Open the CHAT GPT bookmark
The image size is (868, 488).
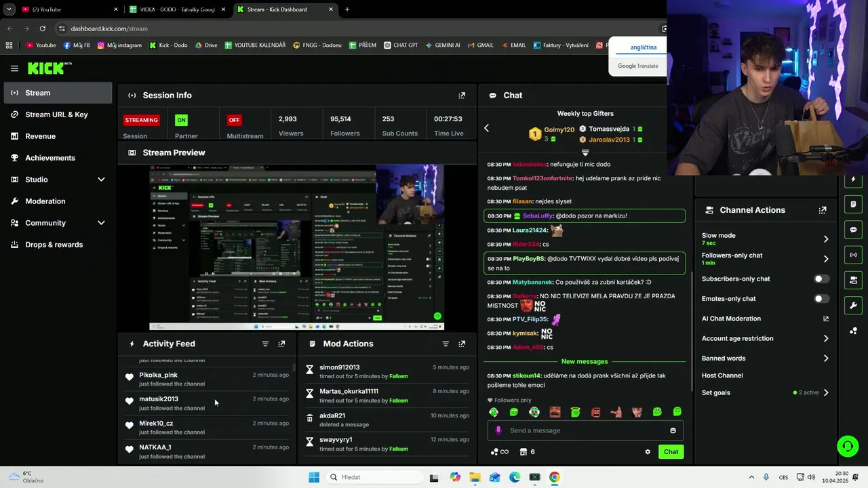tap(400, 45)
